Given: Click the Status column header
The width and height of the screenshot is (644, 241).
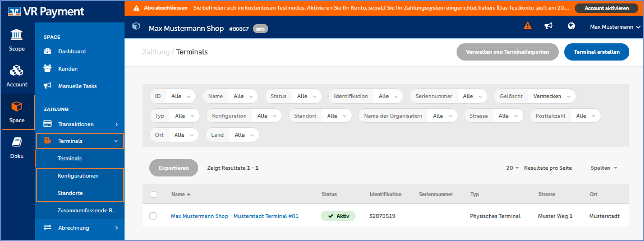Looking at the screenshot, I should [329, 194].
